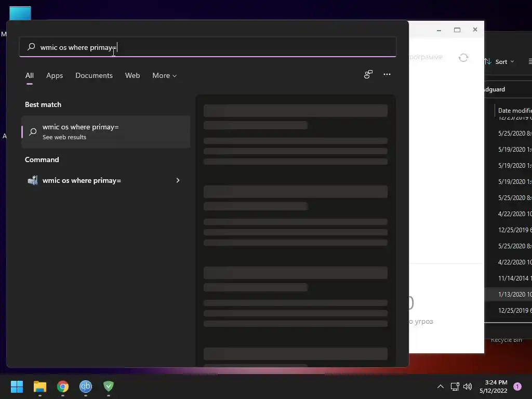The width and height of the screenshot is (532, 399).
Task: Select file row dated 4/22/2020 near top
Action: (x=508, y=214)
